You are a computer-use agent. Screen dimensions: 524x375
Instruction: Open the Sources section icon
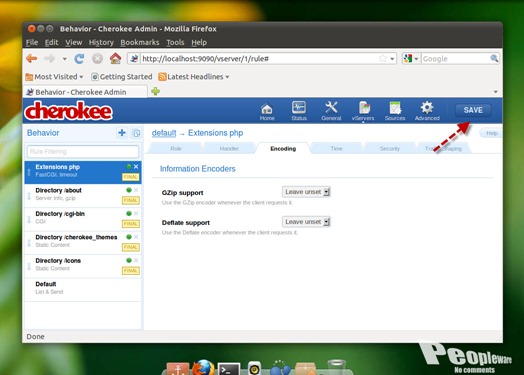tap(395, 111)
